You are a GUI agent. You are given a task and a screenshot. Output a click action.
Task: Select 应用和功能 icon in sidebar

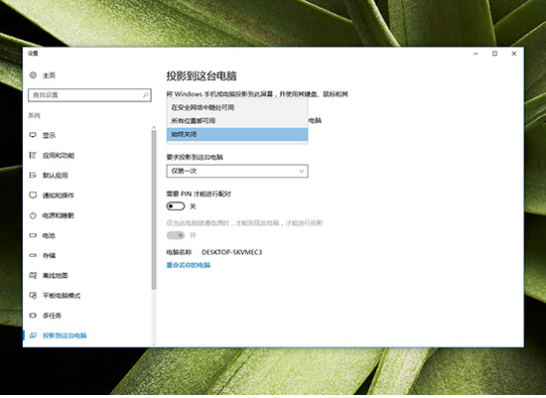pos(33,155)
